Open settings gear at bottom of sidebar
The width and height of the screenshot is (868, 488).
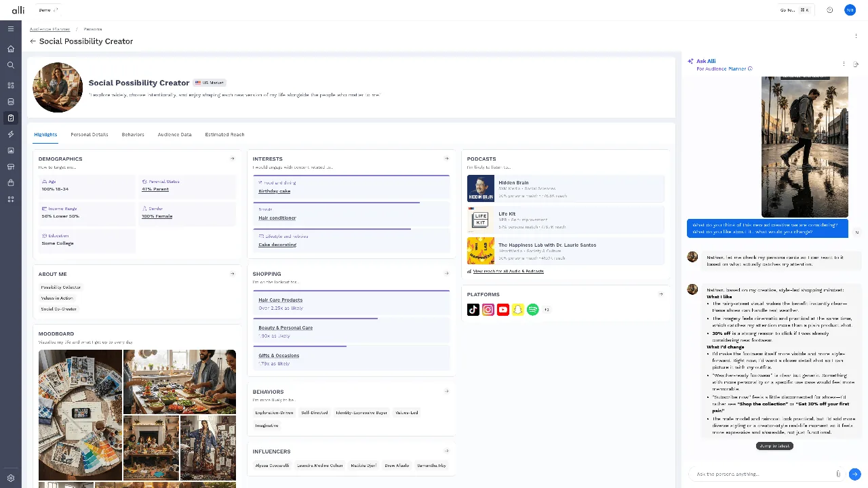tap(10, 478)
